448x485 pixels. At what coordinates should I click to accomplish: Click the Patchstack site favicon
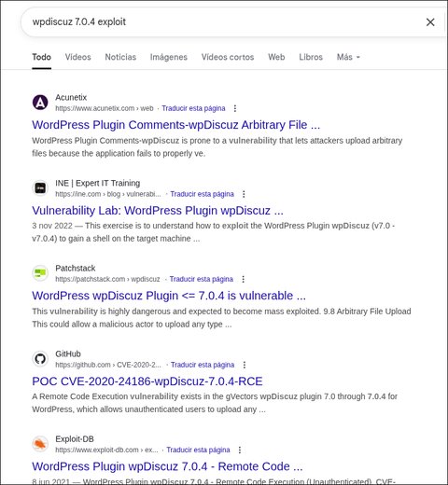click(x=40, y=273)
